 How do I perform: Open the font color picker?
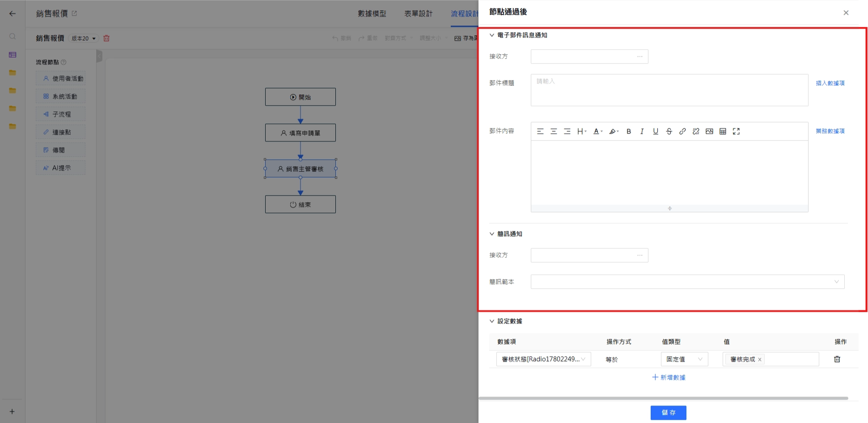[598, 131]
